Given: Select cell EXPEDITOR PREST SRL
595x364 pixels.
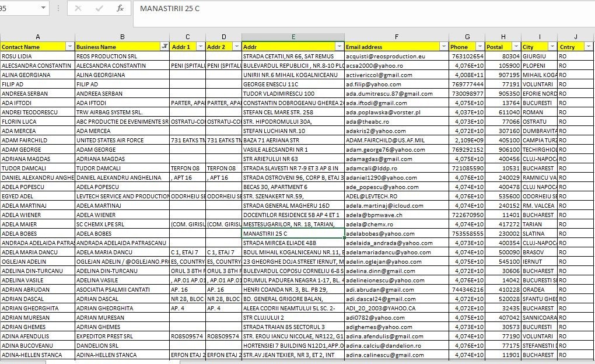Looking at the screenshot, I should click(x=122, y=336).
